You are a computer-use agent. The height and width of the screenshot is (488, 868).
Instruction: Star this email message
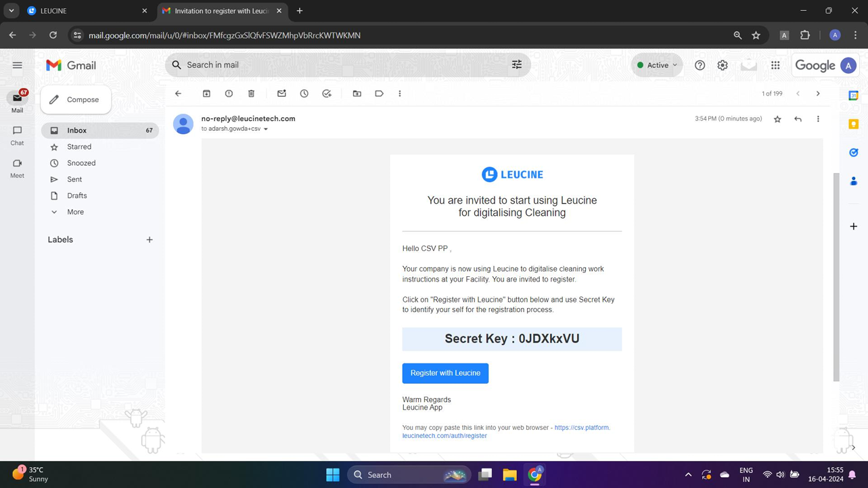click(x=777, y=119)
